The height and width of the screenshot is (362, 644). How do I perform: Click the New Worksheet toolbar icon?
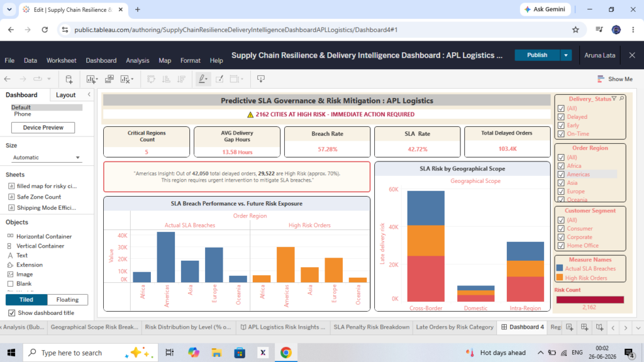click(x=91, y=79)
